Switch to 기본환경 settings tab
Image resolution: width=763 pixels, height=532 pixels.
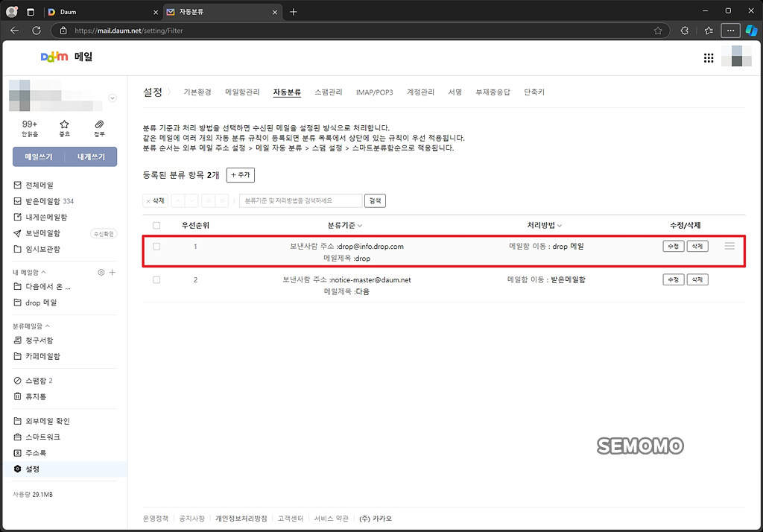point(197,92)
